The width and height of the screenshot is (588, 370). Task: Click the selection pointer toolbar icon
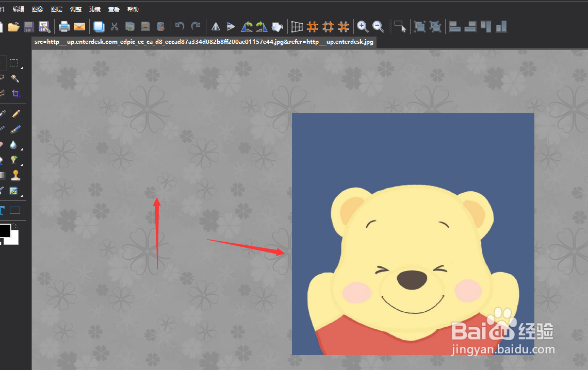point(400,27)
